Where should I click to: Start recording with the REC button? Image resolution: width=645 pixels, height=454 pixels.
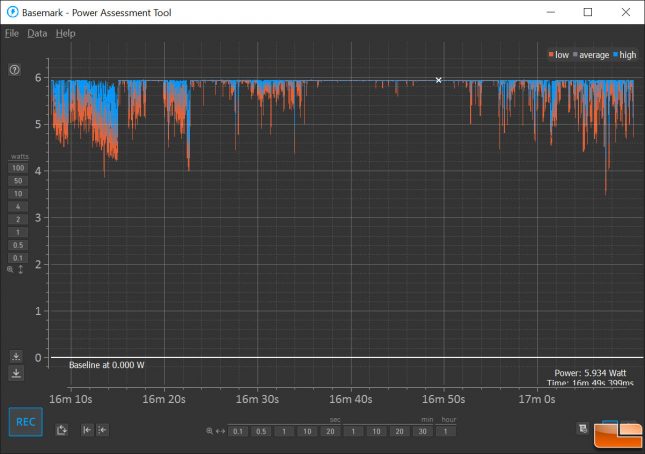click(x=26, y=422)
